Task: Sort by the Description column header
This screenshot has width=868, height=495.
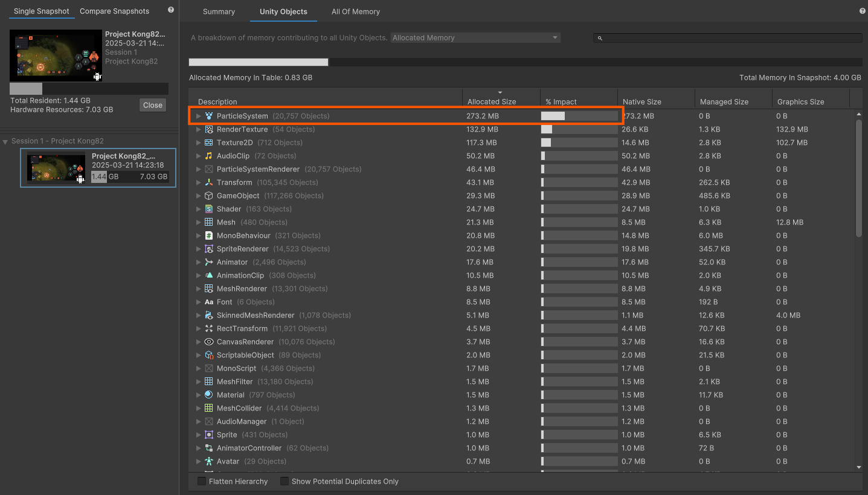Action: pos(326,98)
